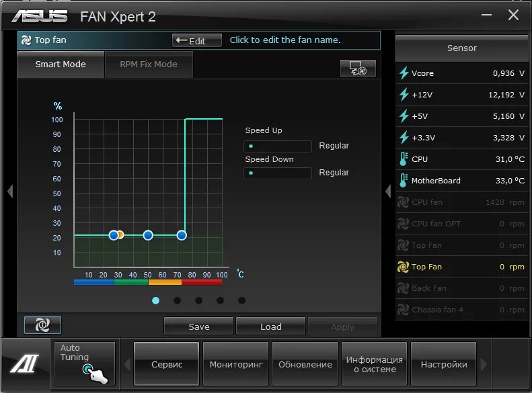Image resolution: width=532 pixels, height=393 pixels.
Task: Click the +5V lightning bolt icon
Action: pos(404,116)
